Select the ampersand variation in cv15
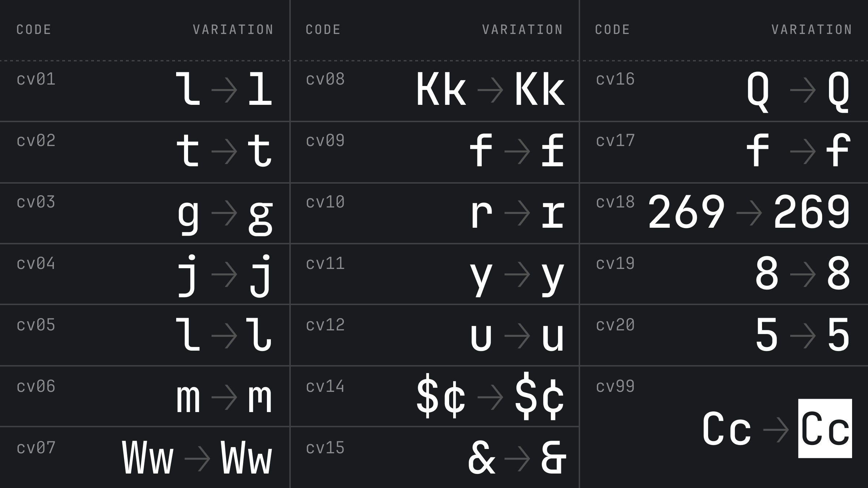Image resolution: width=868 pixels, height=488 pixels. (553, 457)
